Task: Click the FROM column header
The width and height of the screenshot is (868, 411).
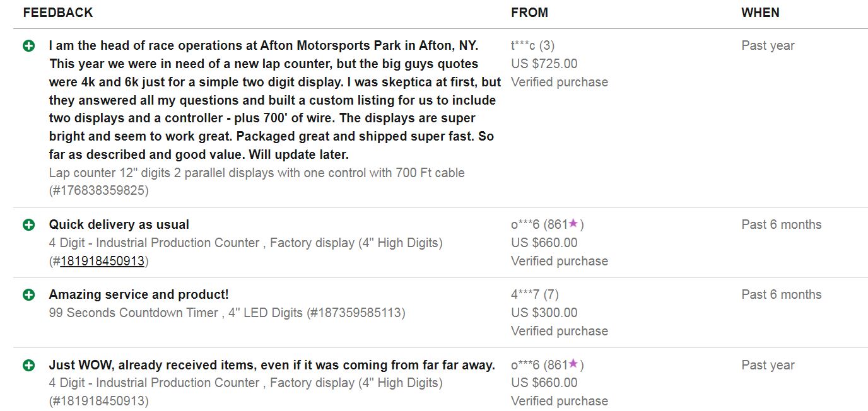Action: point(529,13)
